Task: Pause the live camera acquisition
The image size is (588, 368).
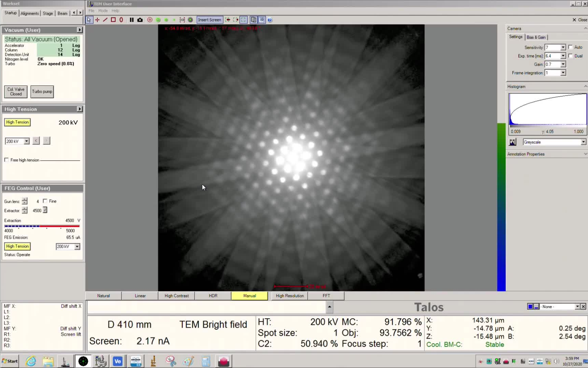Action: click(x=132, y=20)
